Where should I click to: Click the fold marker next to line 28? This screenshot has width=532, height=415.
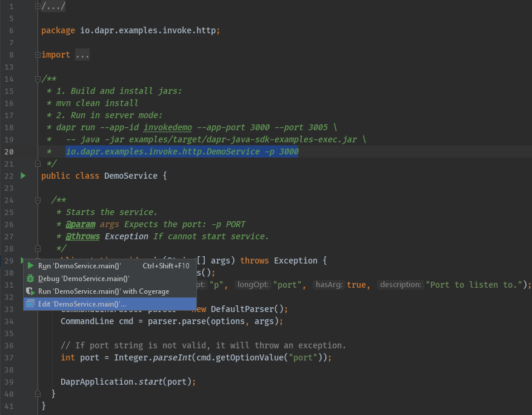(37, 248)
